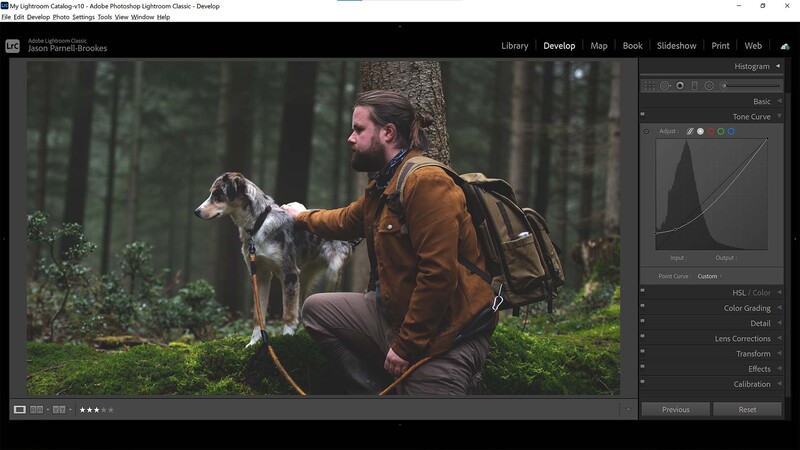The height and width of the screenshot is (450, 800).
Task: Click the Reset button
Action: (747, 409)
